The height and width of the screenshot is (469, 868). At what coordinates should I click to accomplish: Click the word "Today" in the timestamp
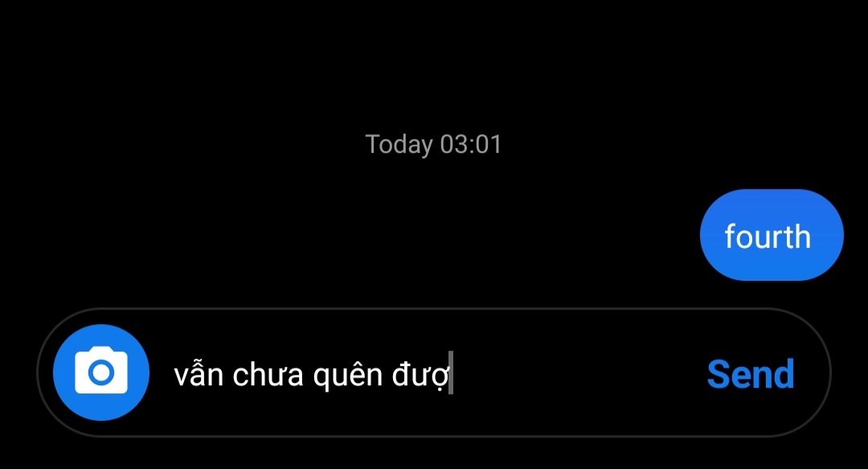coord(399,146)
